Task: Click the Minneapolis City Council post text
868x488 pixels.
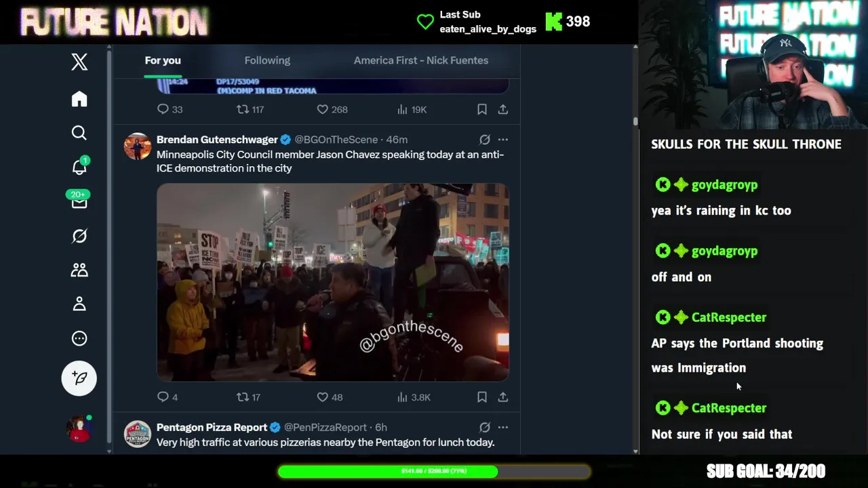Action: 330,161
